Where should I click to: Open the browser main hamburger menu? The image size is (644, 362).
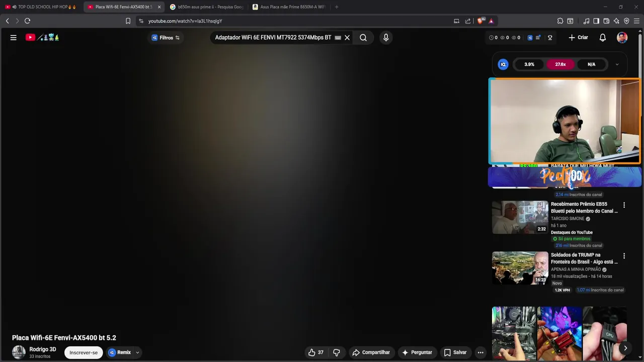636,21
